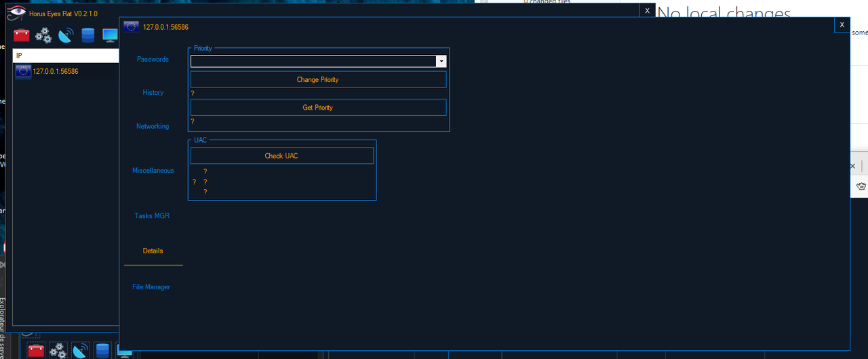Click the EU flag icon in the client window title
The image size is (868, 359).
(x=132, y=27)
